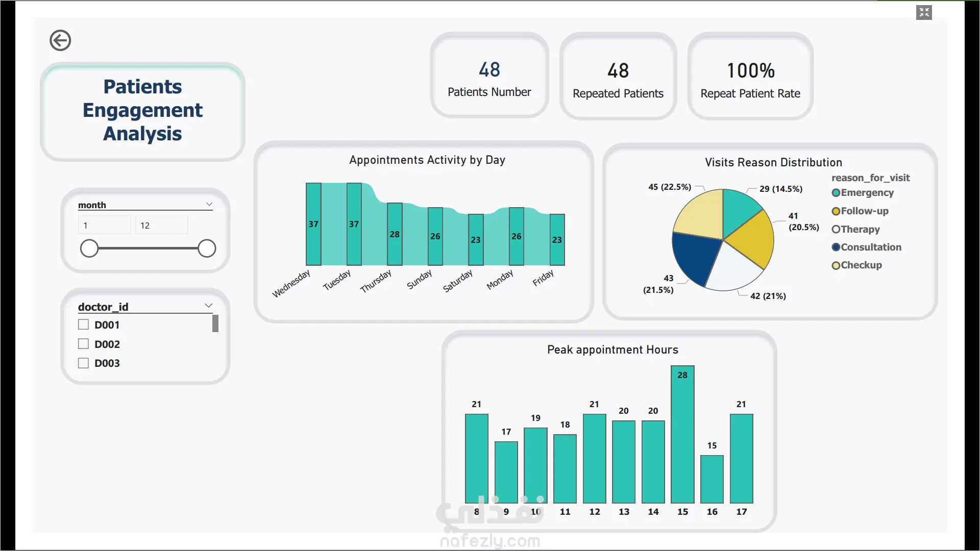Check the D001 doctor checkbox
Image resolution: width=980 pixels, height=551 pixels.
point(83,324)
